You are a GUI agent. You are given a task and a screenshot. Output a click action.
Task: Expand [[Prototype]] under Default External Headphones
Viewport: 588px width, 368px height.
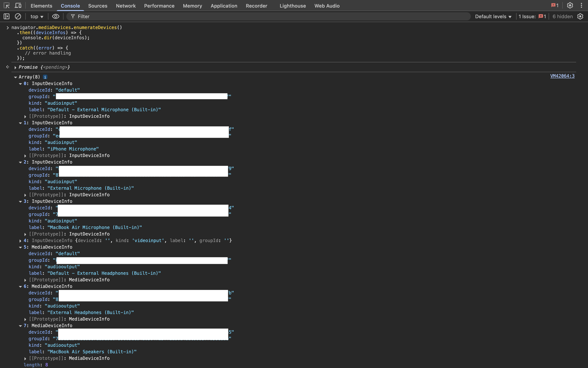(25, 280)
